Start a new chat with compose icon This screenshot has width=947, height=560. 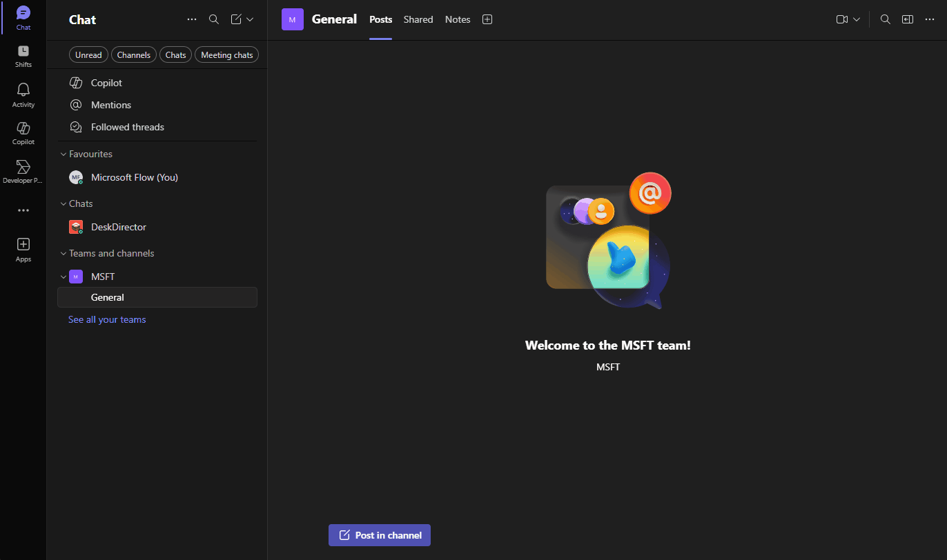(x=236, y=19)
